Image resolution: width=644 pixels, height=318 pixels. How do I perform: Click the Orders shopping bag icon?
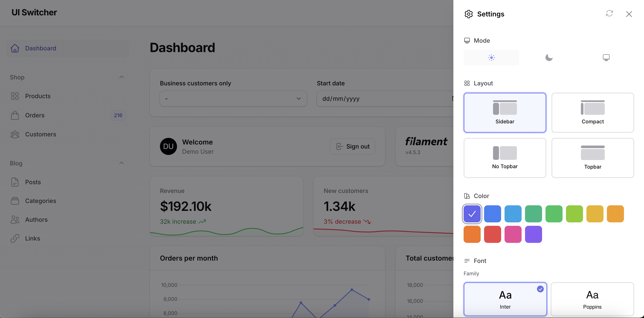15,115
